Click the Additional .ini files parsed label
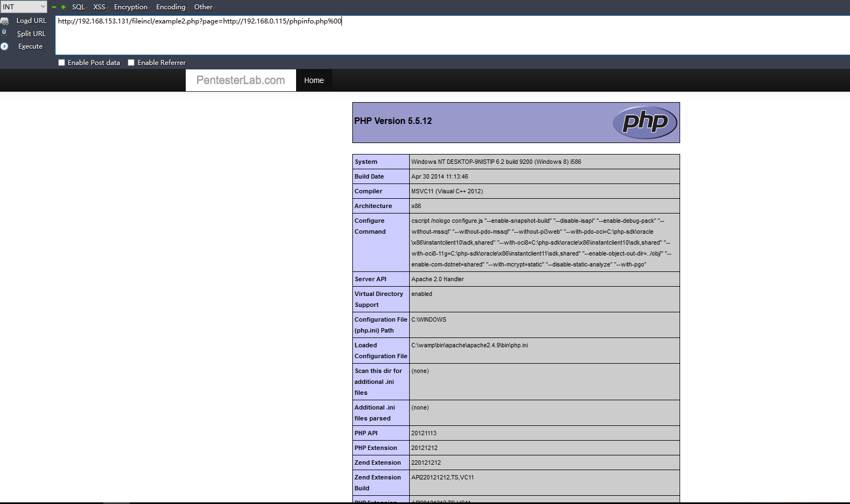This screenshot has height=504, width=850. (x=375, y=413)
